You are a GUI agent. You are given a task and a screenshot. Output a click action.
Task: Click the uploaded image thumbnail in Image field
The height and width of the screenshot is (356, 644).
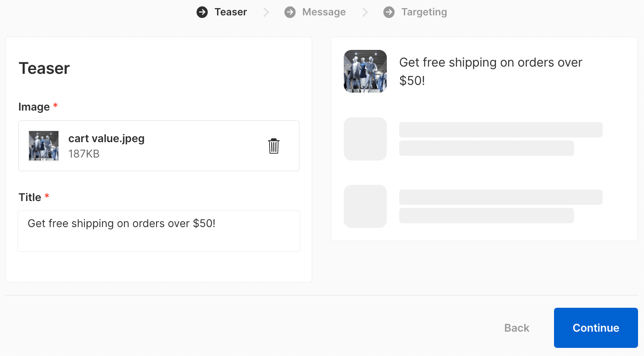pos(44,146)
